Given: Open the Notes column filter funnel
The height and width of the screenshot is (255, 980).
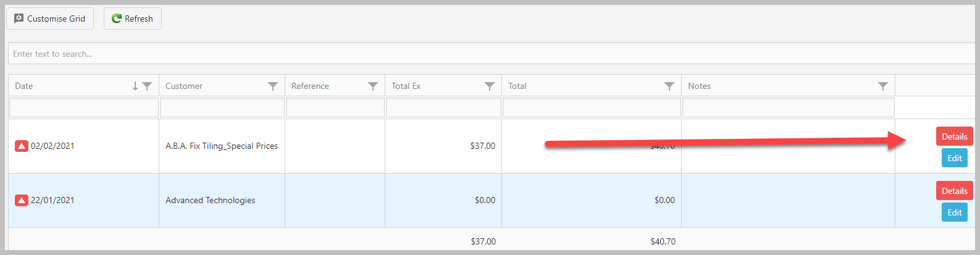Looking at the screenshot, I should point(883,86).
